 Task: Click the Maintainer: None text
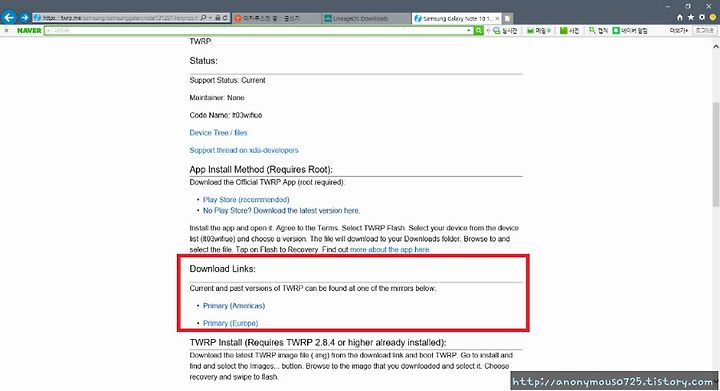pos(217,98)
